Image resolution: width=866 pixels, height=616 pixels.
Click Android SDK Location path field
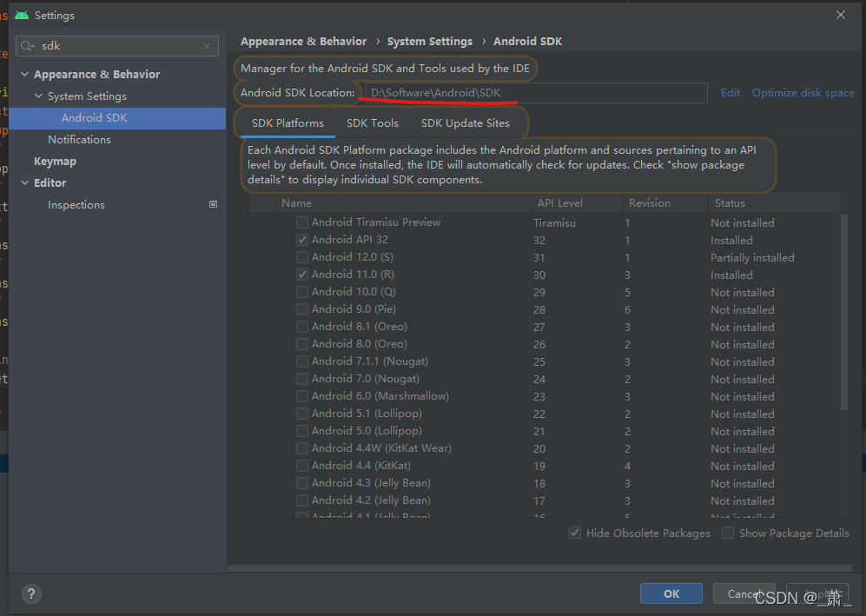[x=536, y=93]
